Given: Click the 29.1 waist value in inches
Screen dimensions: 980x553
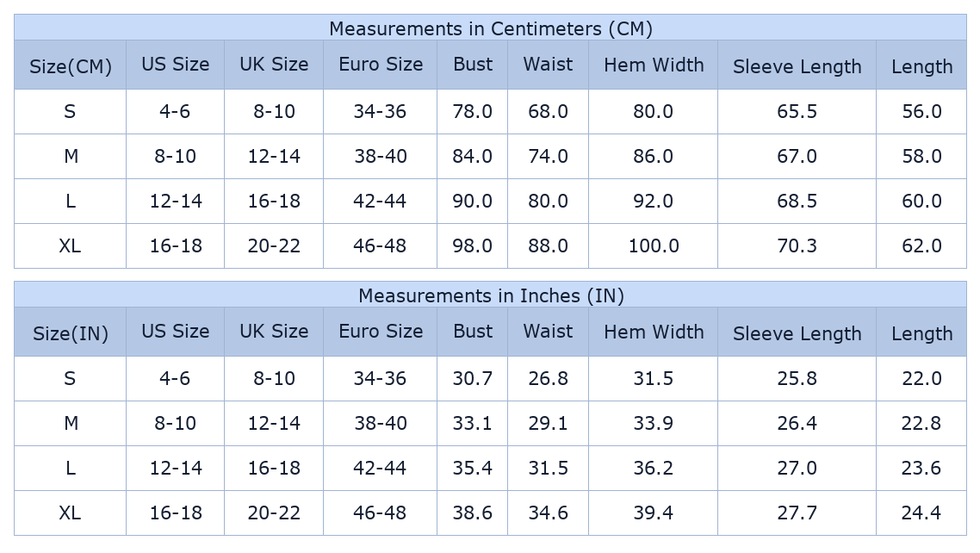Looking at the screenshot, I should [548, 423].
